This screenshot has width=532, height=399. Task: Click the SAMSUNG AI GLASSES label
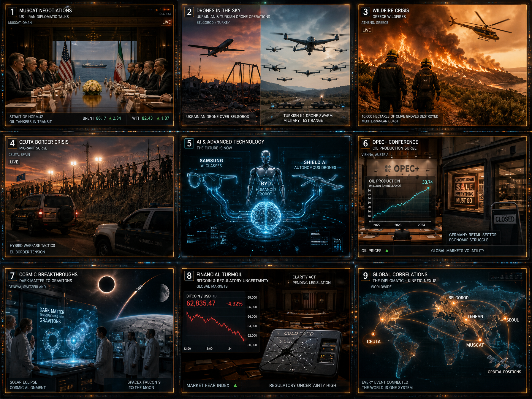pos(211,163)
